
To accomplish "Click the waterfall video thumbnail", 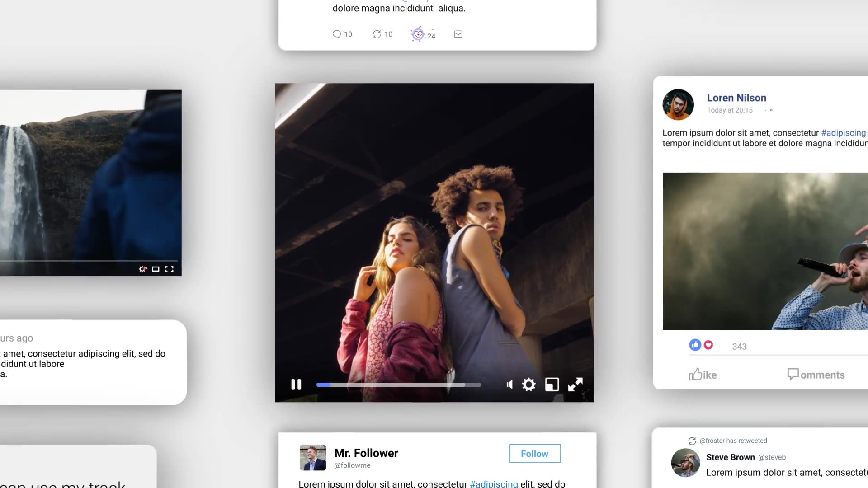I will click(90, 183).
